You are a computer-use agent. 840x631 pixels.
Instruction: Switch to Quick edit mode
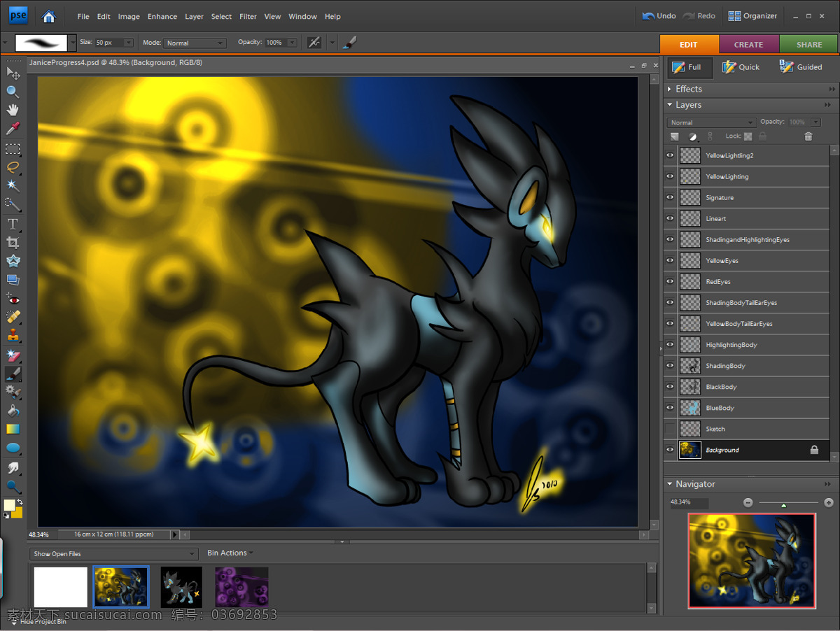click(x=741, y=67)
